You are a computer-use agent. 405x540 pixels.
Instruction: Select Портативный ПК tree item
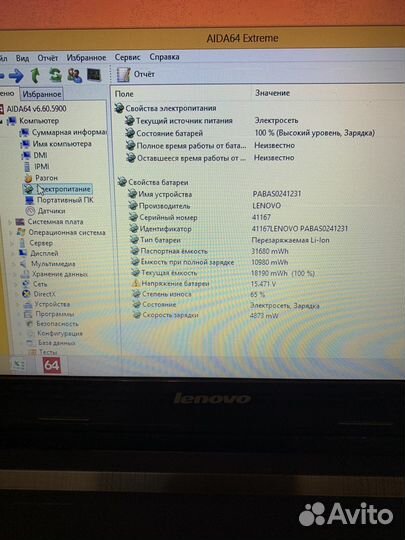(x=59, y=200)
